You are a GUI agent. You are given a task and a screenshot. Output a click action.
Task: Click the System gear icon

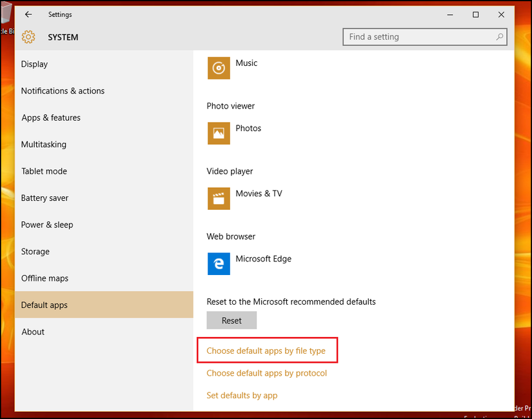coord(28,37)
